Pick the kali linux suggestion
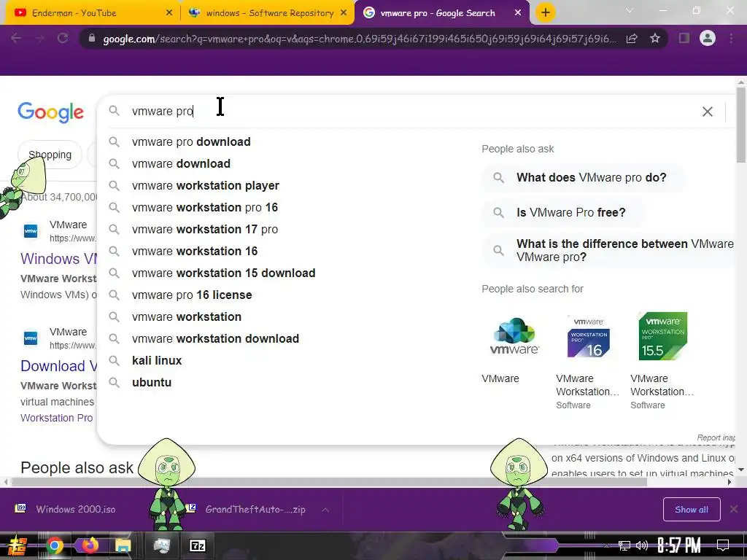Viewport: 747px width, 560px height. click(157, 361)
